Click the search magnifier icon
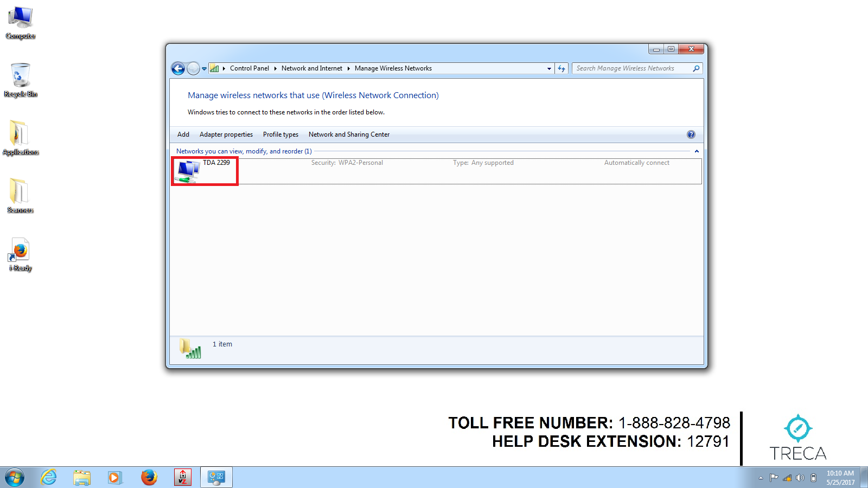The height and width of the screenshot is (488, 868). (x=696, y=68)
